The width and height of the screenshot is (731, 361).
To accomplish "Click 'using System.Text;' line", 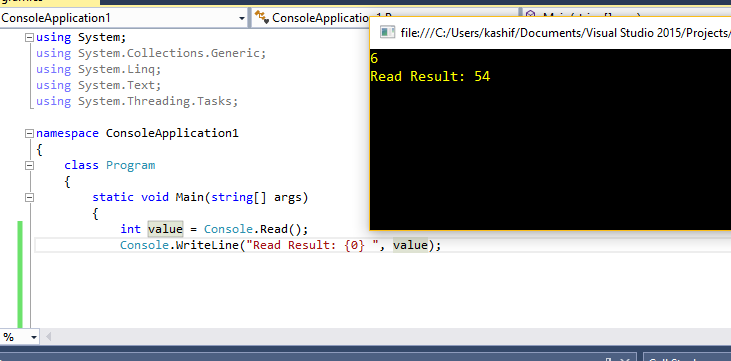I will point(98,85).
